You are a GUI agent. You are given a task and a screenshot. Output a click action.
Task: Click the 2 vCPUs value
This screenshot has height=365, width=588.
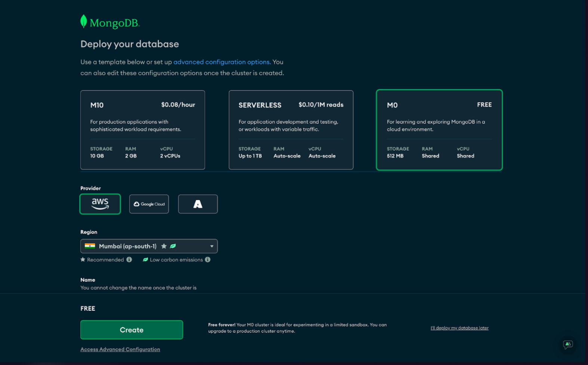[170, 156]
